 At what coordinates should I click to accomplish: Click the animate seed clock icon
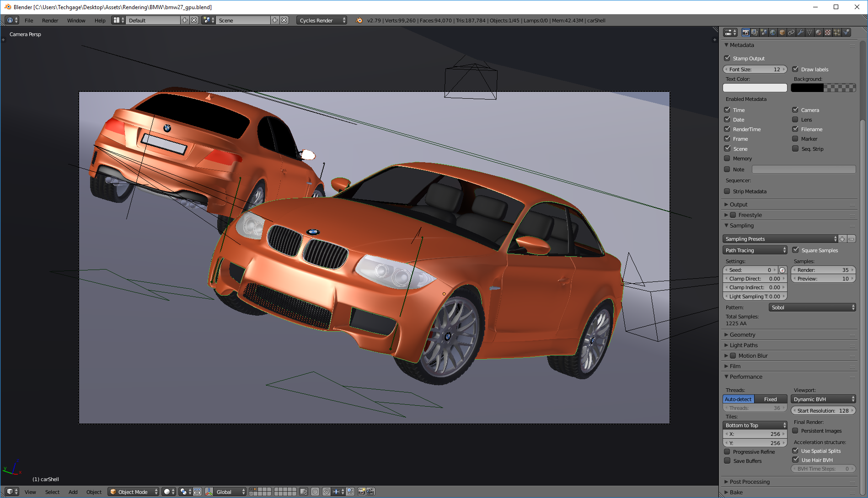coord(782,270)
